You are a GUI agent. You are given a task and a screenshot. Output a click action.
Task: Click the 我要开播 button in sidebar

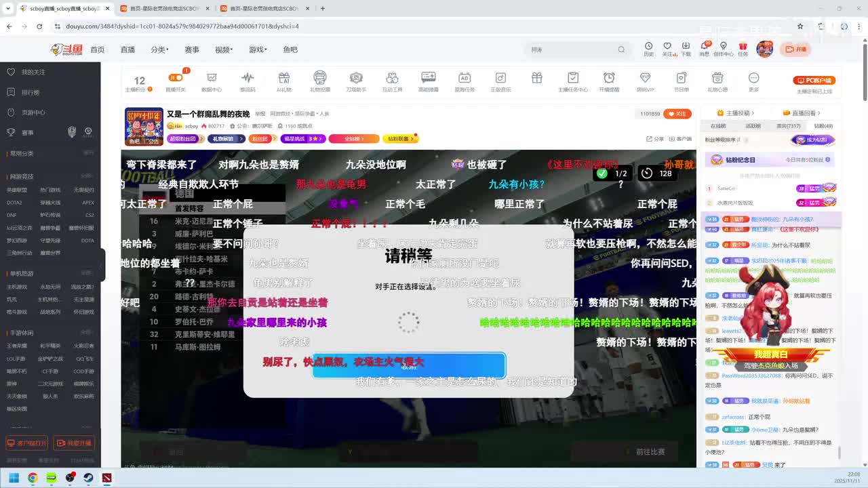coord(74,443)
